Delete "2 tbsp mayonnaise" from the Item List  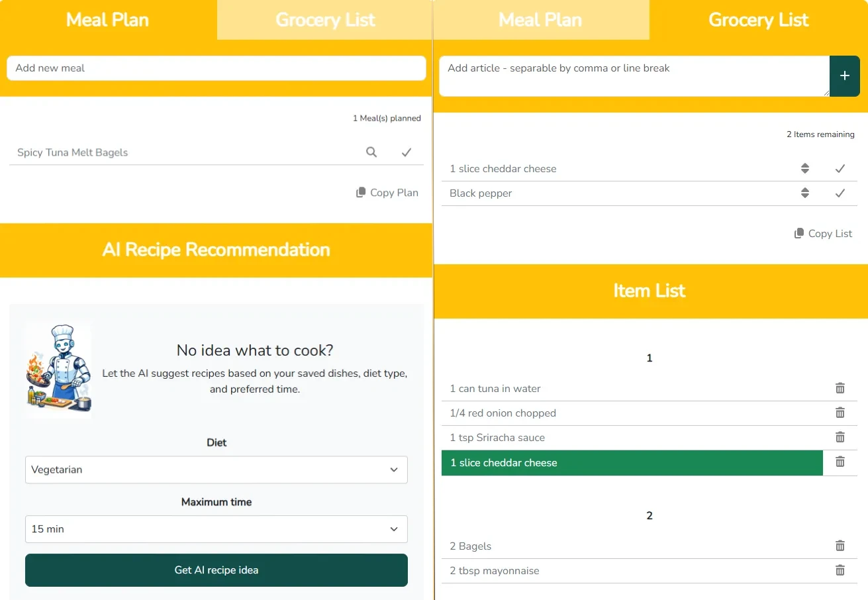840,570
